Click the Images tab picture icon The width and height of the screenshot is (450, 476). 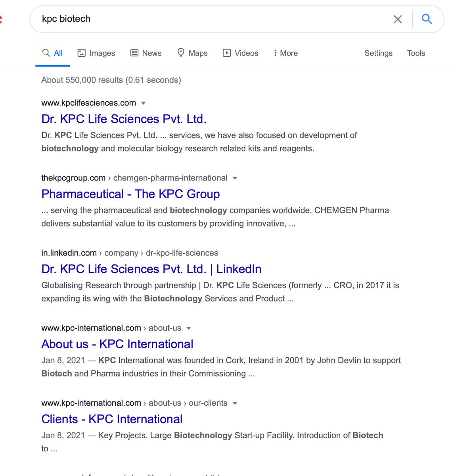pyautogui.click(x=81, y=53)
